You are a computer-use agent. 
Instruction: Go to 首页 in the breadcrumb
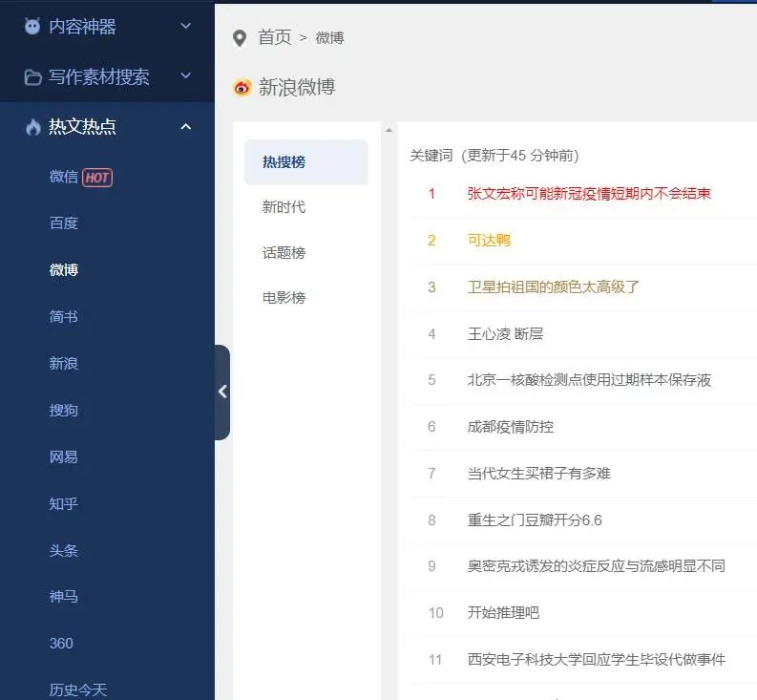click(x=275, y=37)
